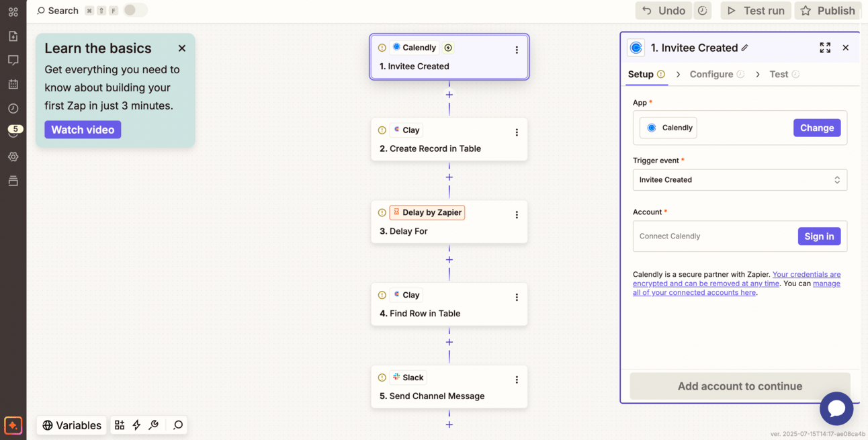Screen dimensions: 868x440
Task: Click Add account to continue button
Action: 740,386
